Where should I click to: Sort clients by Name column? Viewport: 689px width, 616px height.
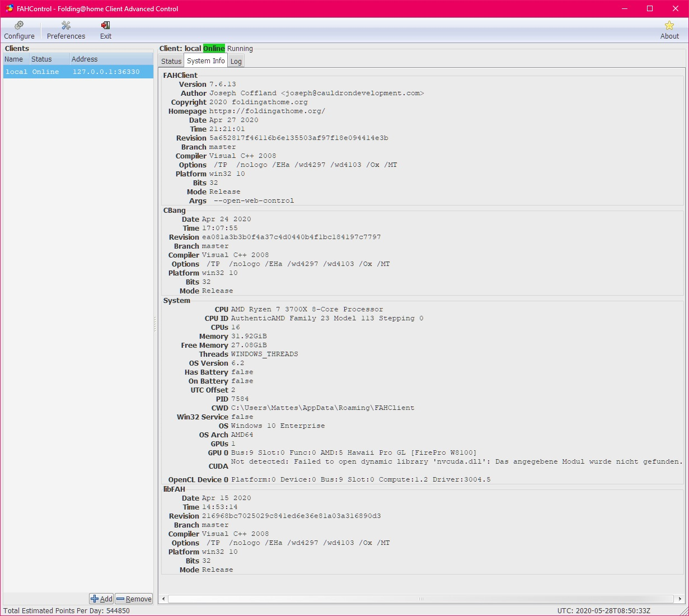[16, 59]
